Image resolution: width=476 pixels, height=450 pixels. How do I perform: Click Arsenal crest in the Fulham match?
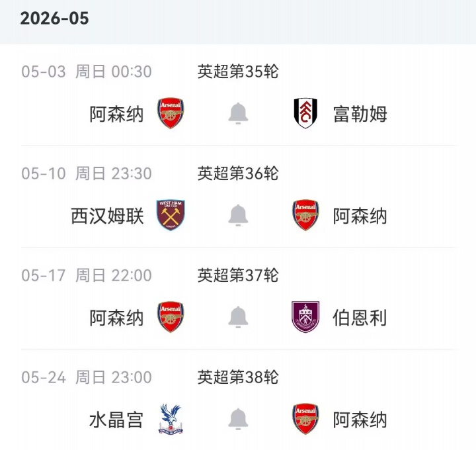click(171, 113)
